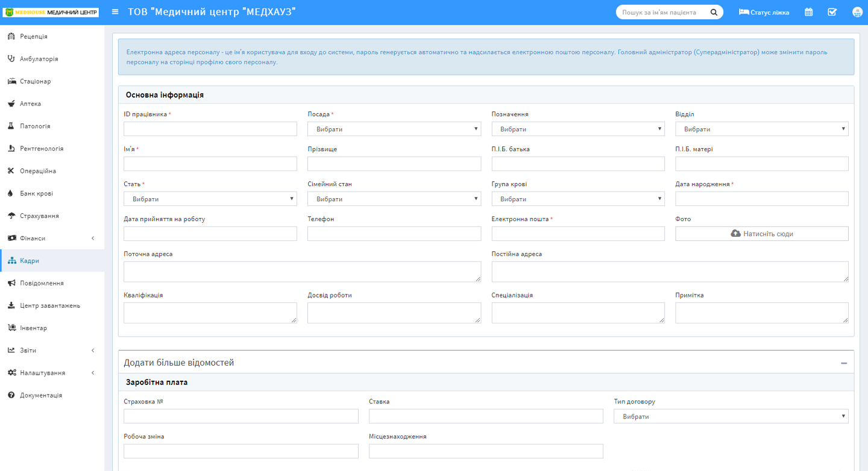Focus the ID працівника field
Viewport: 868px width, 471px height.
pos(210,129)
